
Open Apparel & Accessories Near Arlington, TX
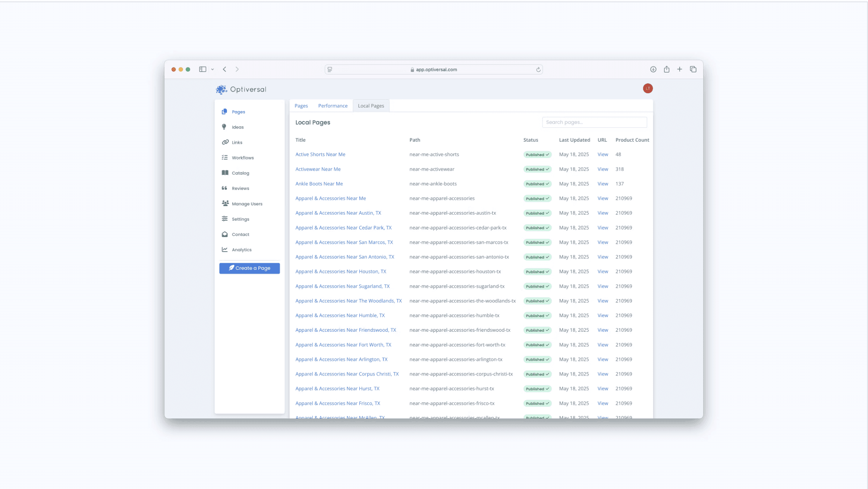coord(342,360)
